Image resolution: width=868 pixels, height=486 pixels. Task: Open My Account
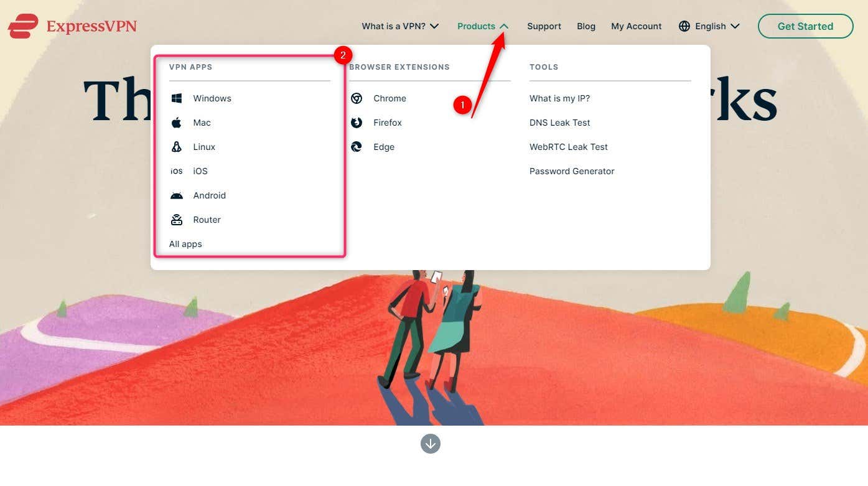tap(637, 26)
